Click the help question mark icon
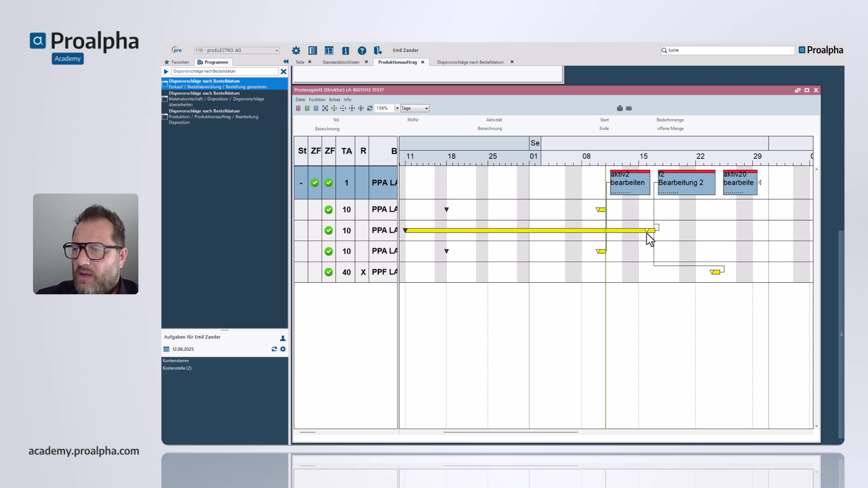The height and width of the screenshot is (488, 868). [x=362, y=50]
